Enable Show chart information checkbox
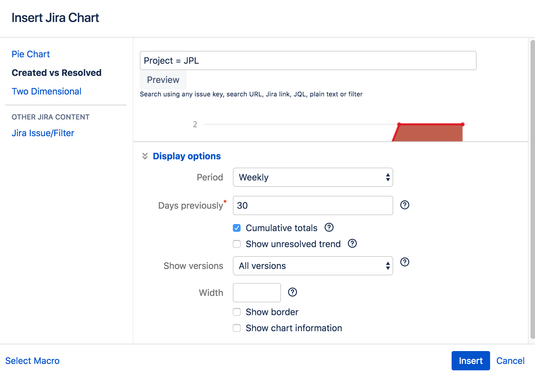 click(x=236, y=328)
